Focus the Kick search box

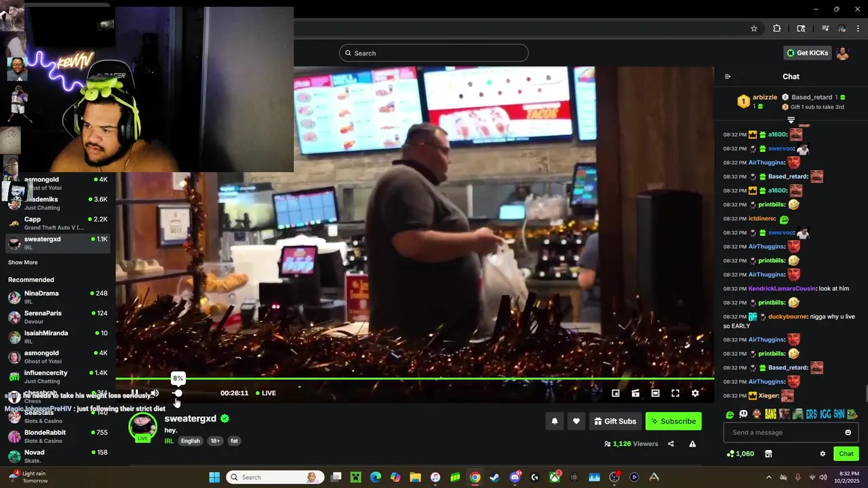pyautogui.click(x=434, y=53)
